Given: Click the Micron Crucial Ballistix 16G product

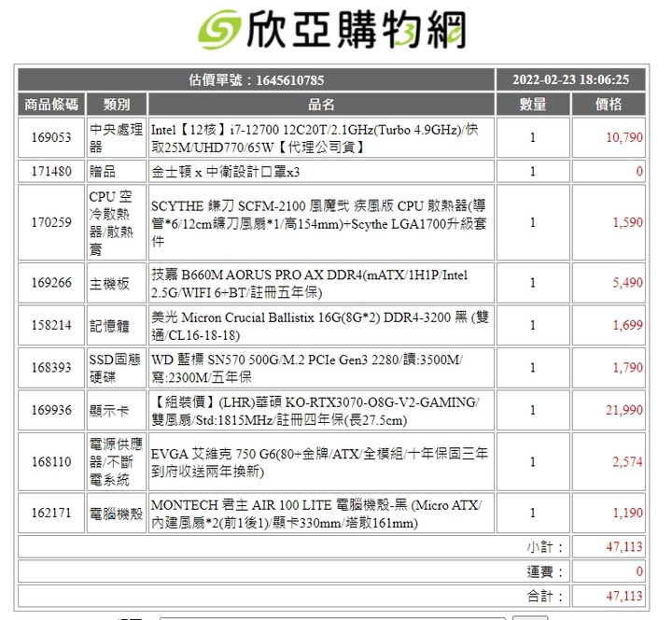Looking at the screenshot, I should [321, 326].
